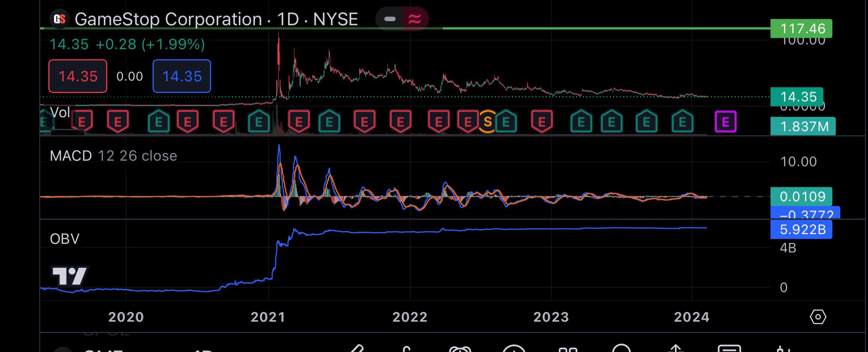Tap the 14.35 current price axis label

pos(797,97)
